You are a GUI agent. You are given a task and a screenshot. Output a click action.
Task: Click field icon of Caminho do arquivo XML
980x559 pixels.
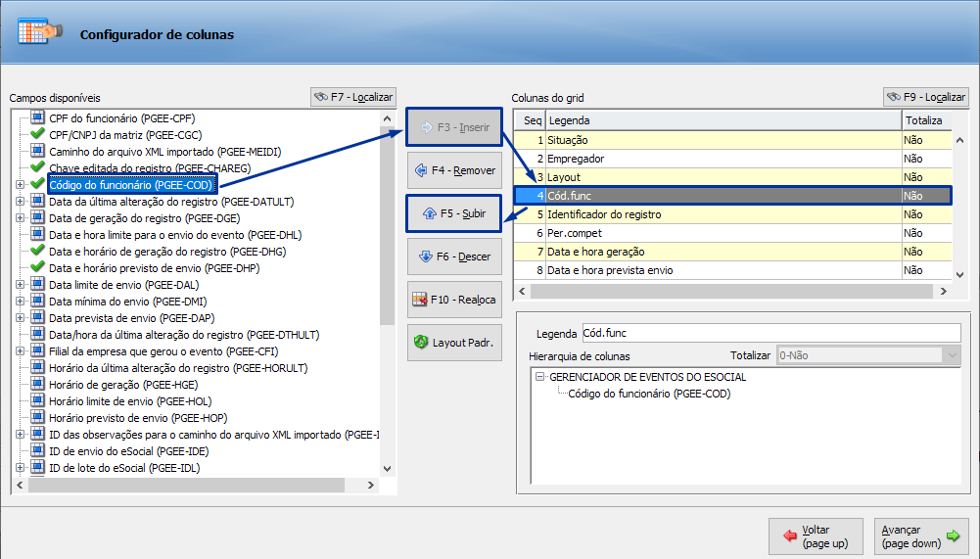37,151
